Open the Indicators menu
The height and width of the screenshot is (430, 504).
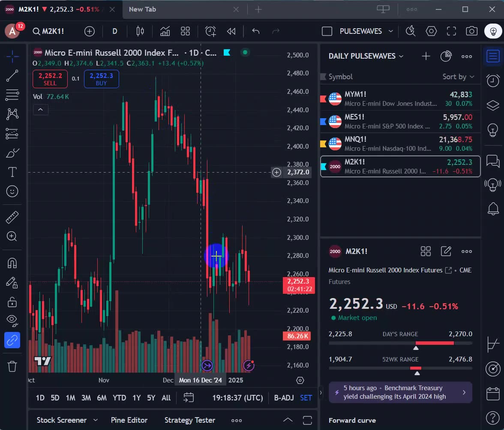[165, 31]
